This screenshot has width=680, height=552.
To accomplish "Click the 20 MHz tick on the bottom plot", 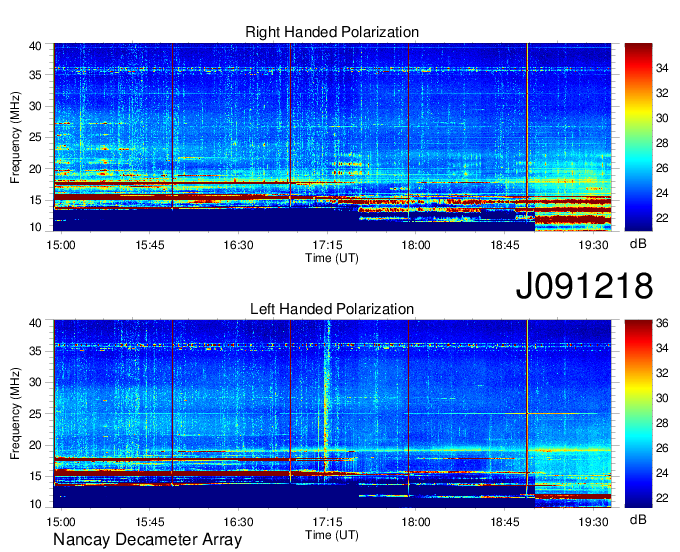I will tap(35, 445).
